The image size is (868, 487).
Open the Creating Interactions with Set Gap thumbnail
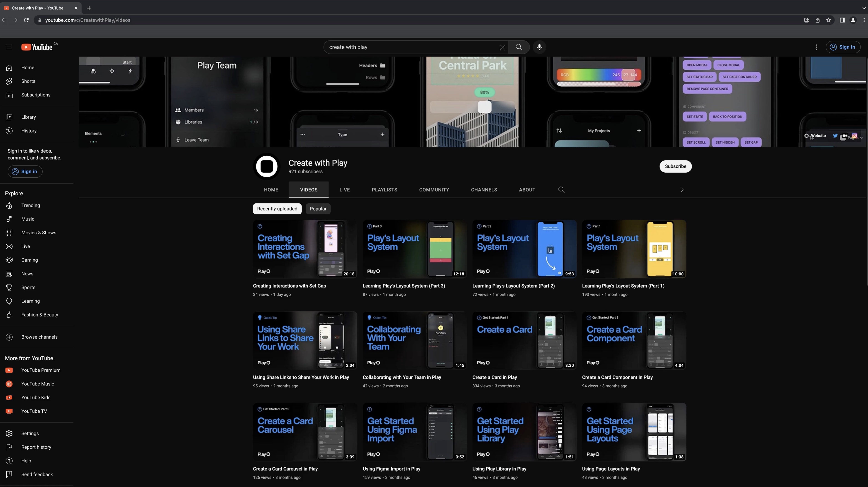tap(305, 249)
